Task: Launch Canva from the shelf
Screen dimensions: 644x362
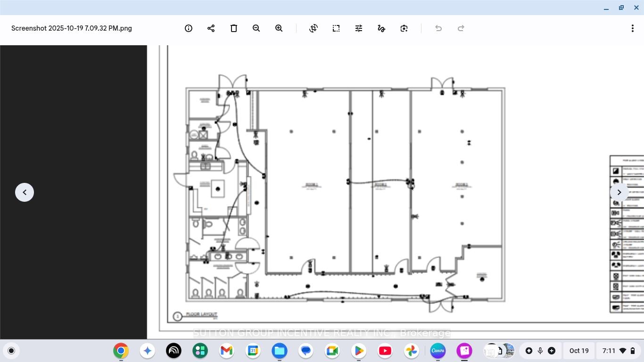Action: pos(438,351)
